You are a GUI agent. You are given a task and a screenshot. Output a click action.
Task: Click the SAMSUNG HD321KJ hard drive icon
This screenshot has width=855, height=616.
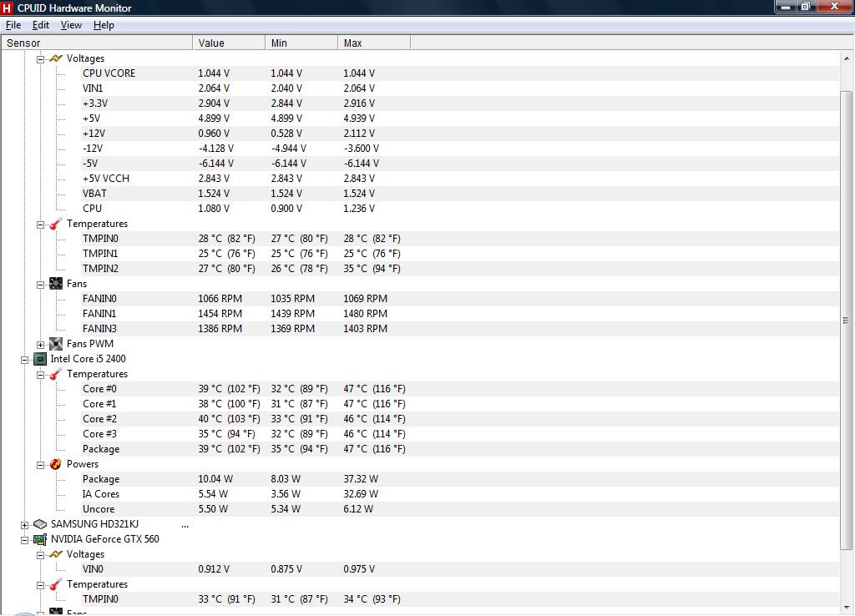click(x=39, y=524)
